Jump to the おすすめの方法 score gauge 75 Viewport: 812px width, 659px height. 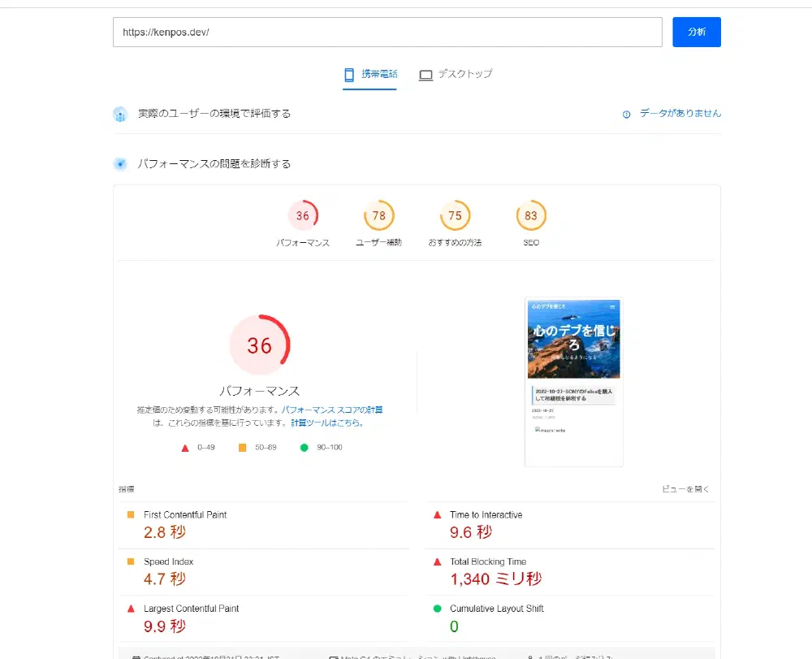[x=456, y=215]
